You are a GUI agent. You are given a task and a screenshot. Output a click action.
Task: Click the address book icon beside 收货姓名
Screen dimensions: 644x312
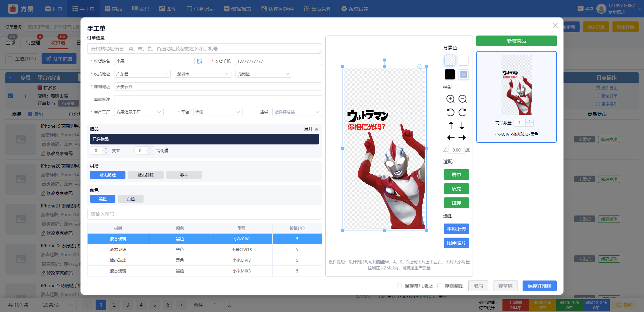pos(200,61)
